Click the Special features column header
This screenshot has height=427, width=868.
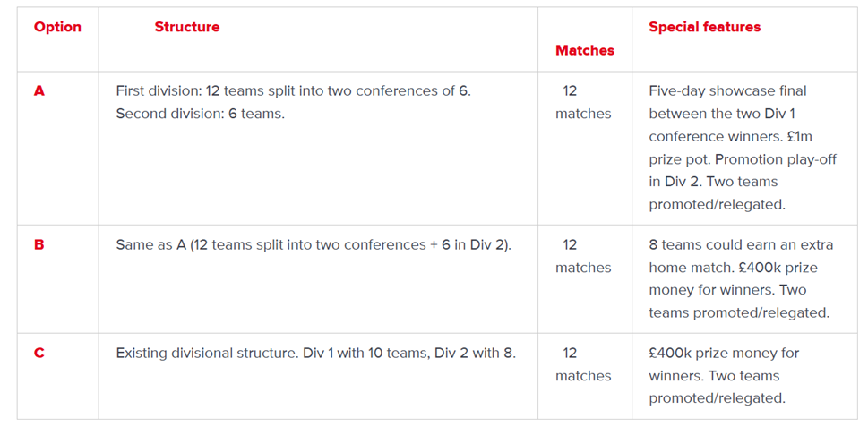click(704, 27)
